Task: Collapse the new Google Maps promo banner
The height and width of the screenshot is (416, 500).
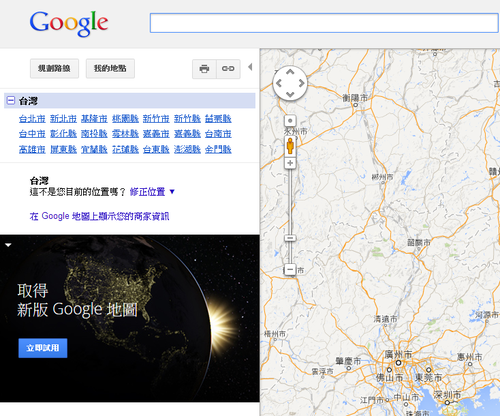Action: tap(8, 245)
